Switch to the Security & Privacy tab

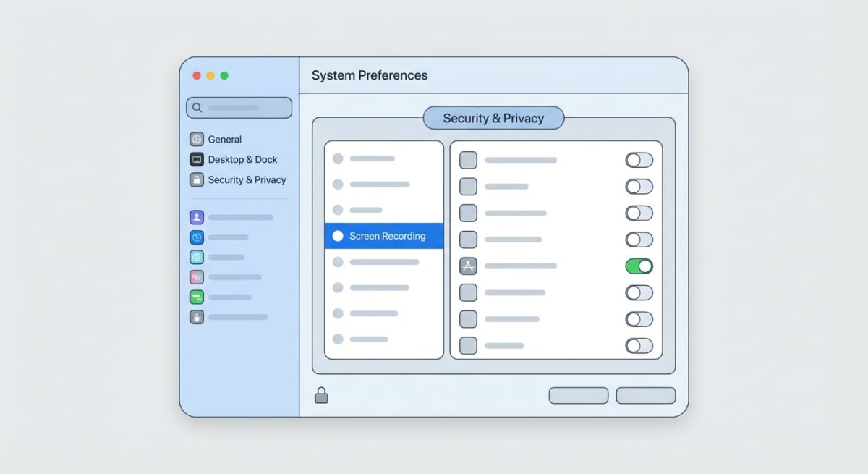point(493,118)
